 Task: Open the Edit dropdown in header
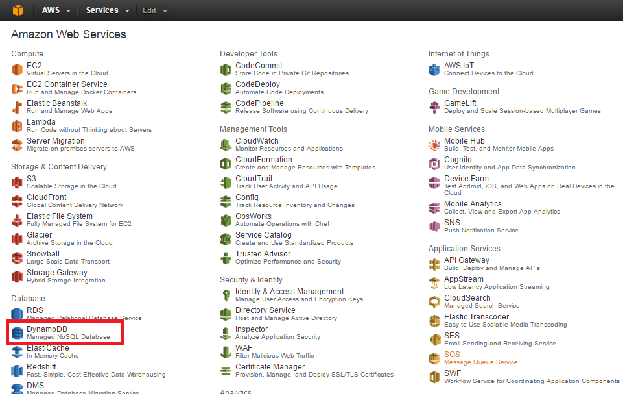click(x=155, y=11)
